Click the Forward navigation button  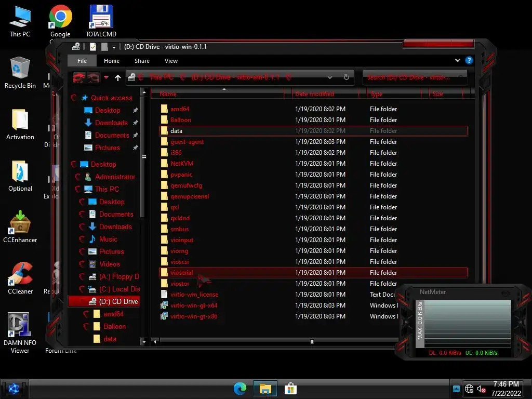point(94,78)
